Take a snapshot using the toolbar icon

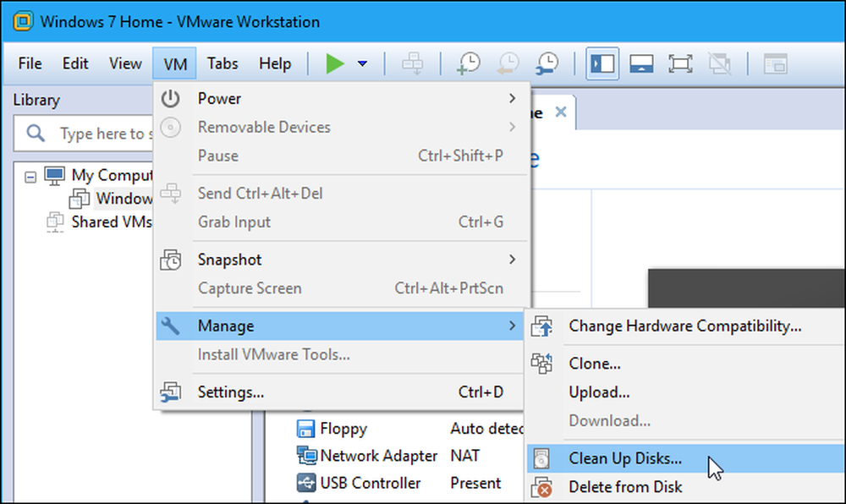tap(468, 63)
